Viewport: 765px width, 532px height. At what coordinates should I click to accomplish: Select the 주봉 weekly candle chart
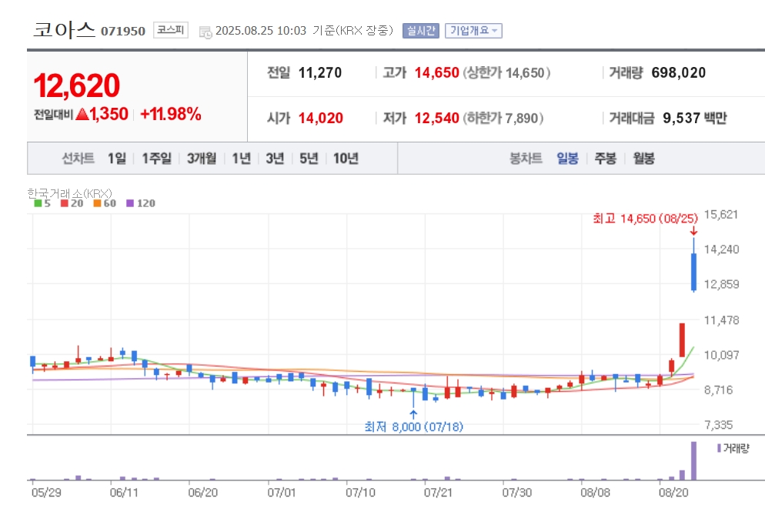click(606, 158)
